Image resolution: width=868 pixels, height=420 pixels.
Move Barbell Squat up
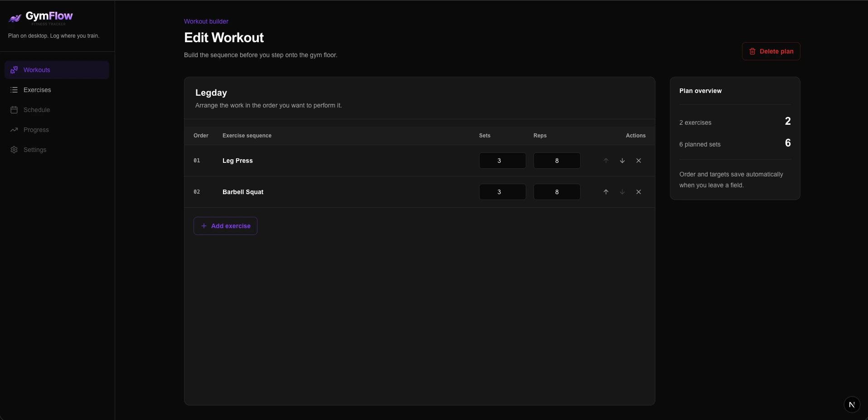pyautogui.click(x=606, y=192)
